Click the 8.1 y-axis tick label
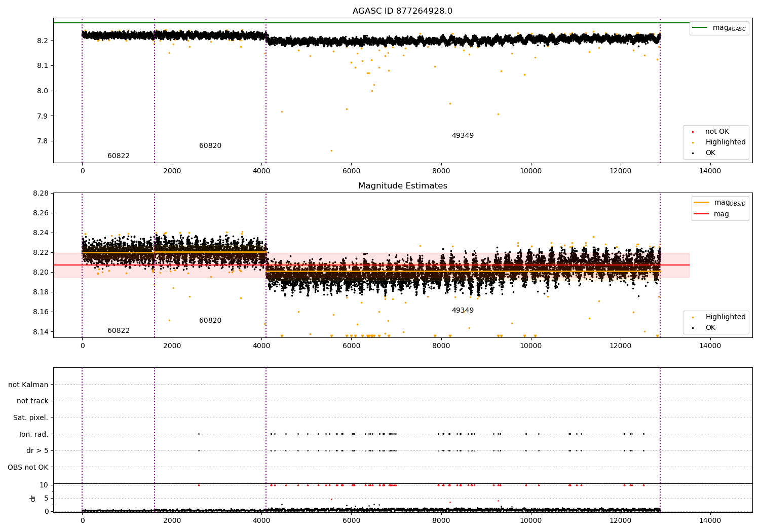Image resolution: width=760 pixels, height=532 pixels. (x=42, y=65)
